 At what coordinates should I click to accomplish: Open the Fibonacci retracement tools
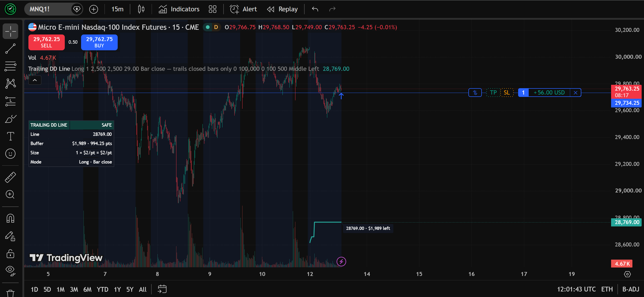(x=11, y=66)
